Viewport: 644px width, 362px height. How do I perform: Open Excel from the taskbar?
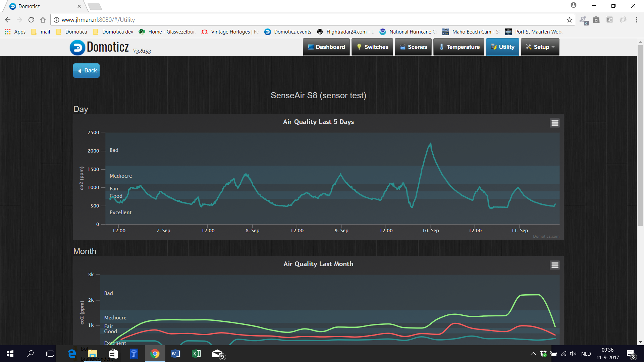pyautogui.click(x=197, y=354)
